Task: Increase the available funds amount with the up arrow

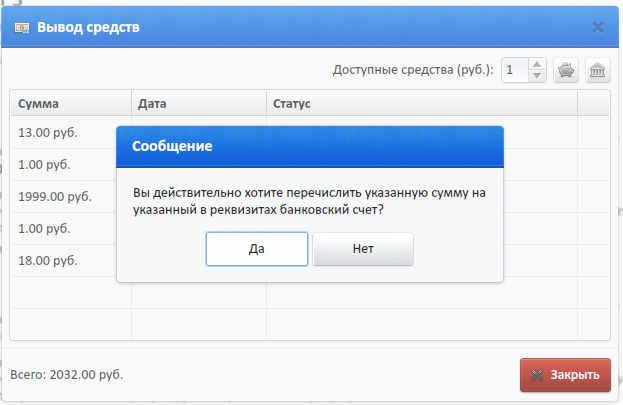Action: [537, 64]
